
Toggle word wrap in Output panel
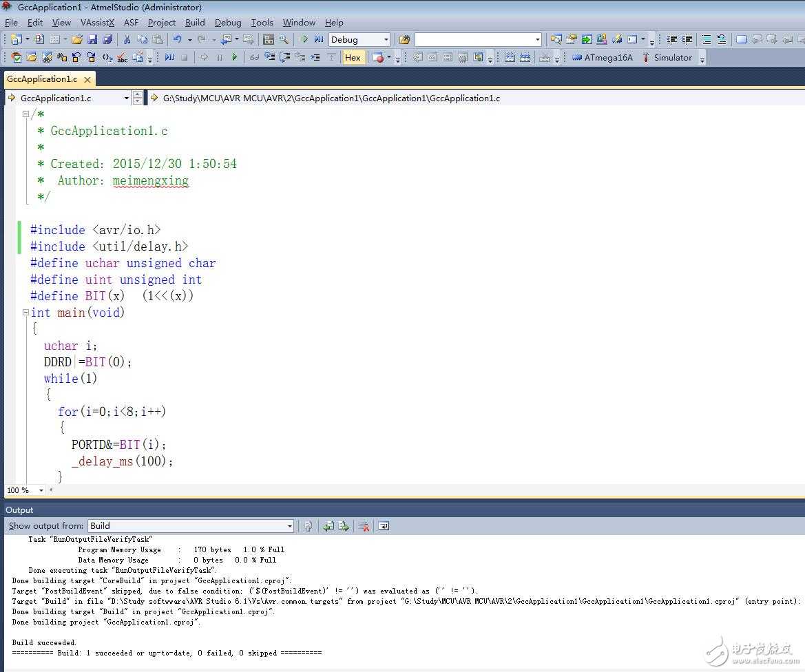tap(384, 526)
